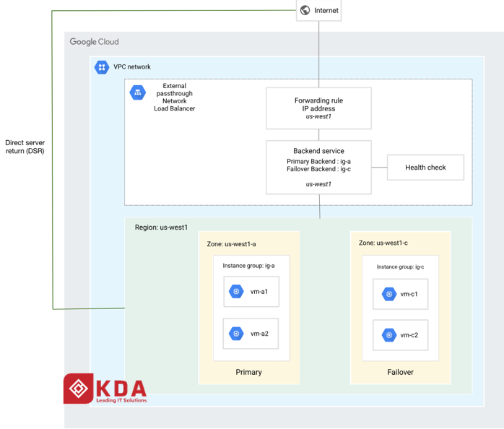Click the Primary zone caption
This screenshot has height=429, width=504.
click(248, 372)
